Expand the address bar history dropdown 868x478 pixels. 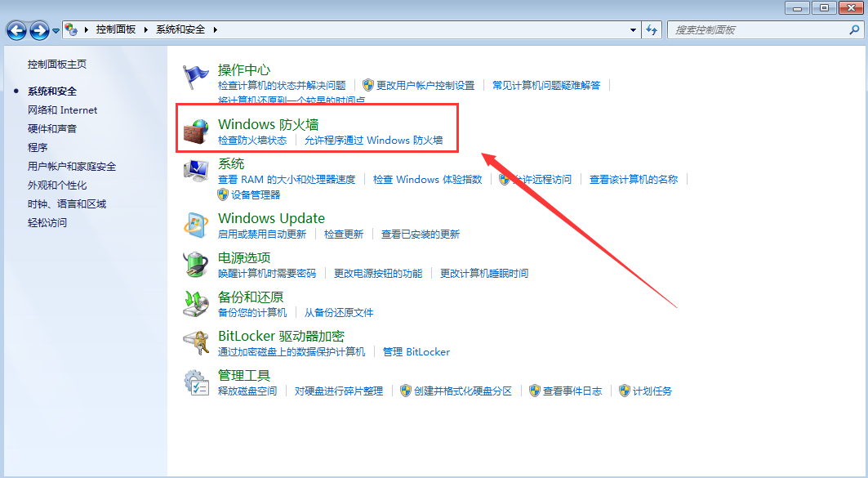[634, 30]
